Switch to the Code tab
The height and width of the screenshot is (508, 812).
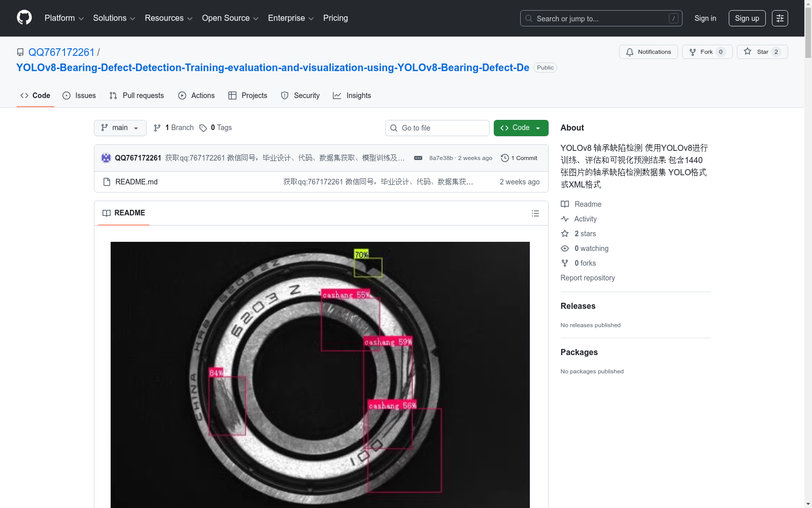(x=36, y=96)
